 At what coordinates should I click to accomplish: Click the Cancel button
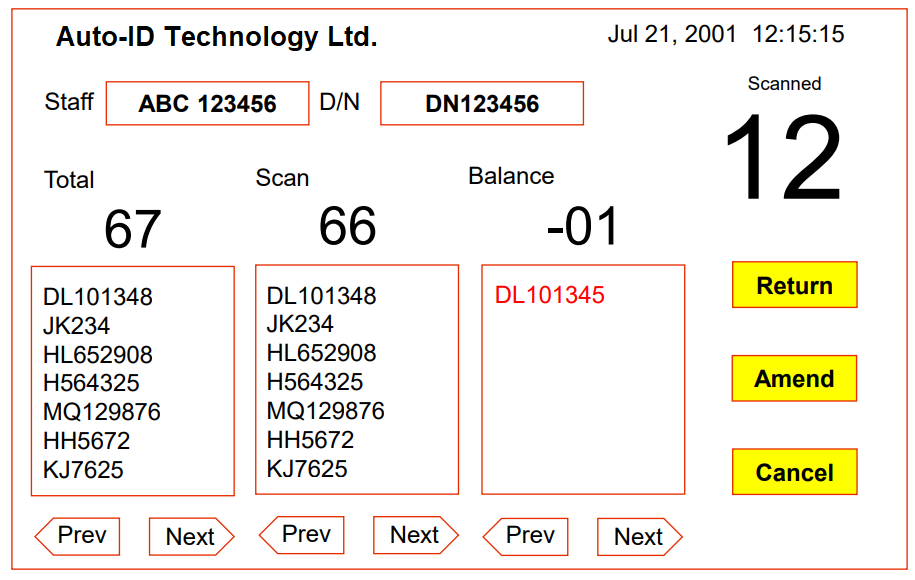click(794, 472)
